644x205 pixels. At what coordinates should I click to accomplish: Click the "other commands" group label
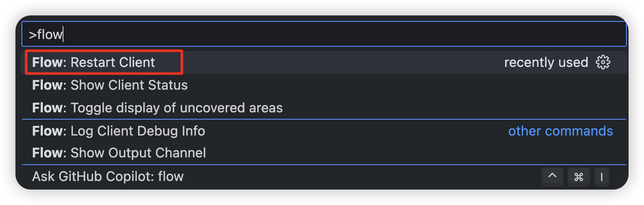coord(560,131)
